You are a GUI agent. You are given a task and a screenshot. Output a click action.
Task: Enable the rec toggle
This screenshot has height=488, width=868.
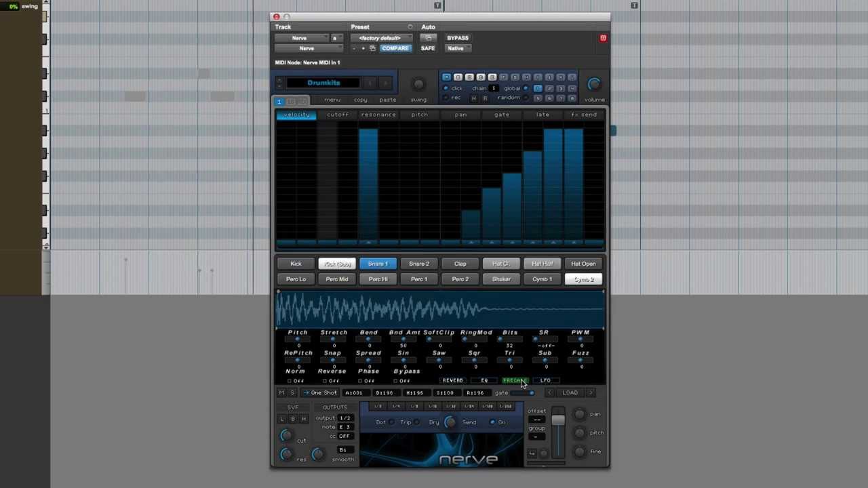[446, 98]
